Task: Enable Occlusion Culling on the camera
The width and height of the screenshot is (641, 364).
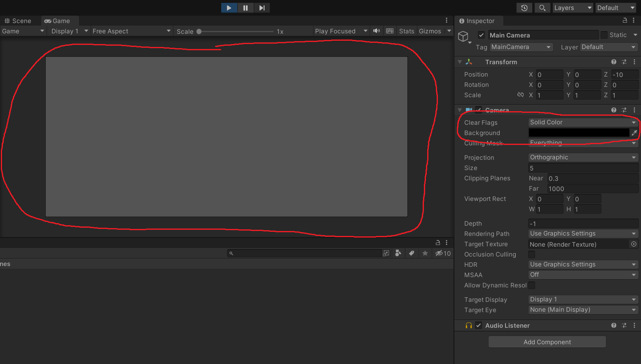Action: (532, 254)
